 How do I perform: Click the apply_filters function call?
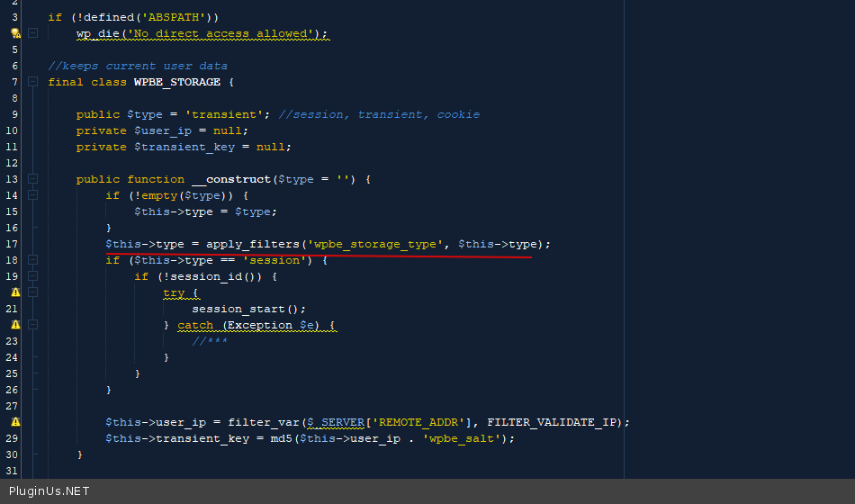click(253, 244)
